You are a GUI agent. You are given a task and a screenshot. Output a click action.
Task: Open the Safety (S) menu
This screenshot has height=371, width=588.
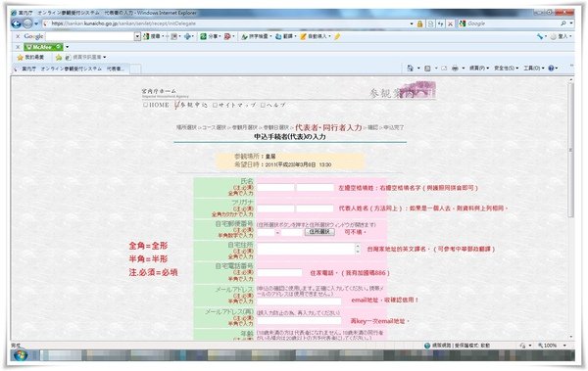click(507, 69)
